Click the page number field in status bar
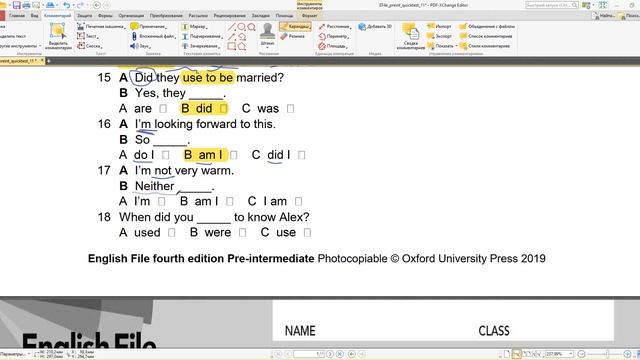 [x=309, y=354]
